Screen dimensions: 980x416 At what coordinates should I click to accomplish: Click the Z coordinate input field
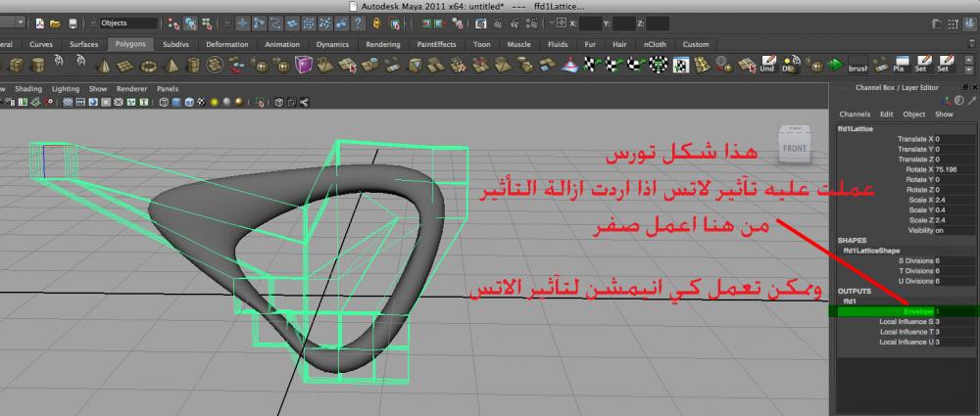tap(658, 23)
